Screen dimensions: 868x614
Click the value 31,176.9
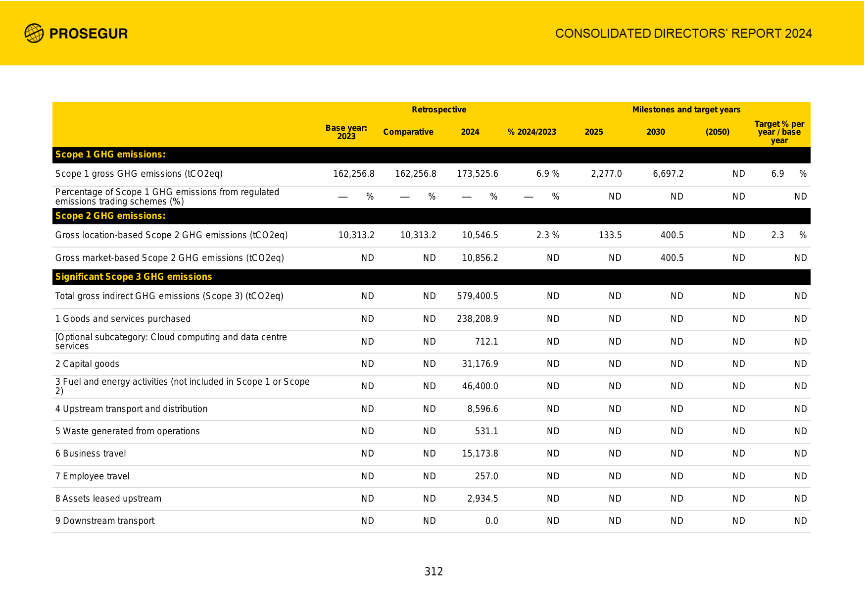[480, 364]
